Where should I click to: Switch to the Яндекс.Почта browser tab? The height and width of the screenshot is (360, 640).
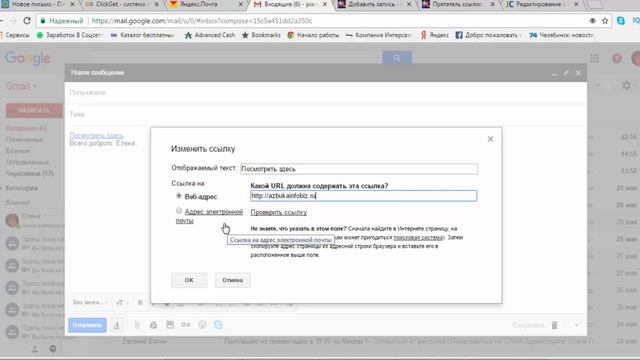[206, 4]
